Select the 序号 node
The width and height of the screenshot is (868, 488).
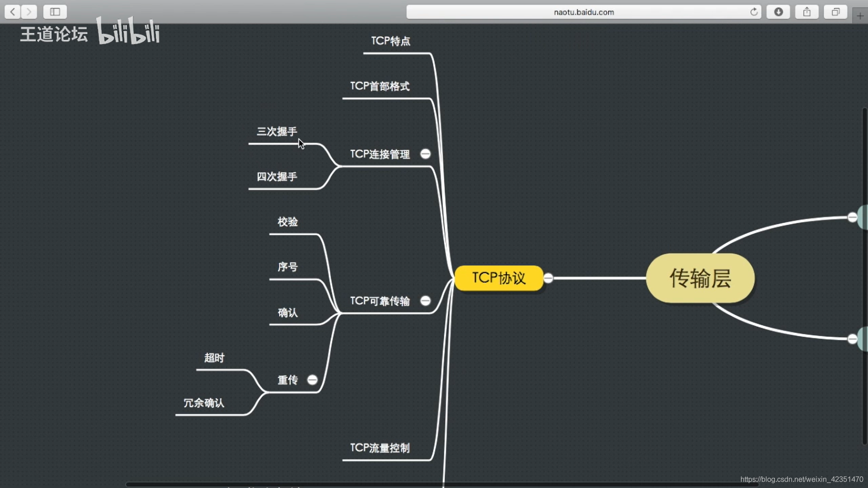coord(288,267)
